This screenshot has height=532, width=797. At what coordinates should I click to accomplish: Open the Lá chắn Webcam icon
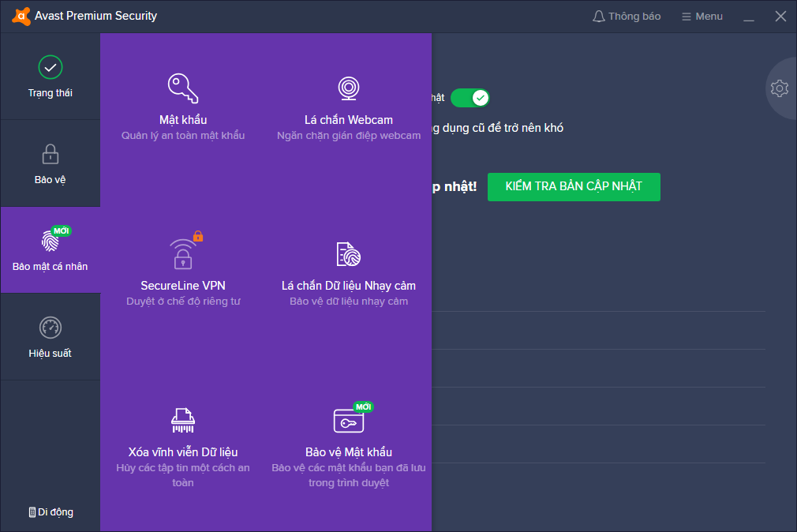tap(349, 88)
